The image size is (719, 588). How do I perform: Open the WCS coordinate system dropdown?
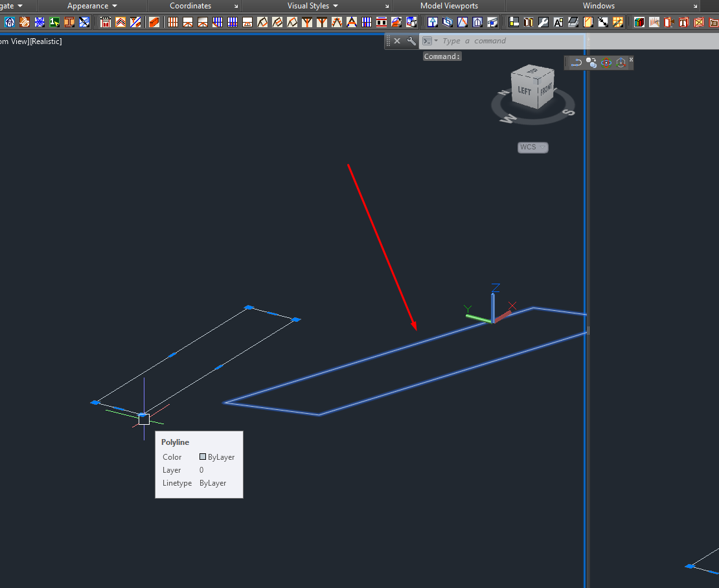[x=533, y=147]
